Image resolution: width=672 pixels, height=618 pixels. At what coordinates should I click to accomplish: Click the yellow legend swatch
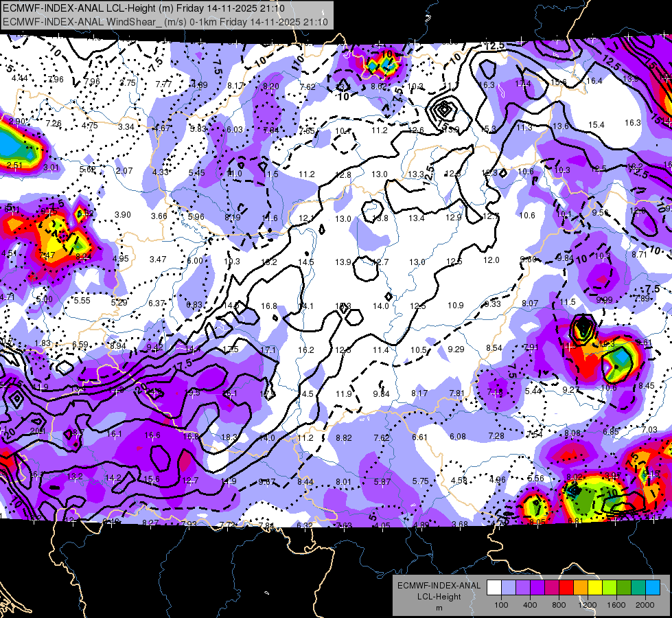[595, 588]
